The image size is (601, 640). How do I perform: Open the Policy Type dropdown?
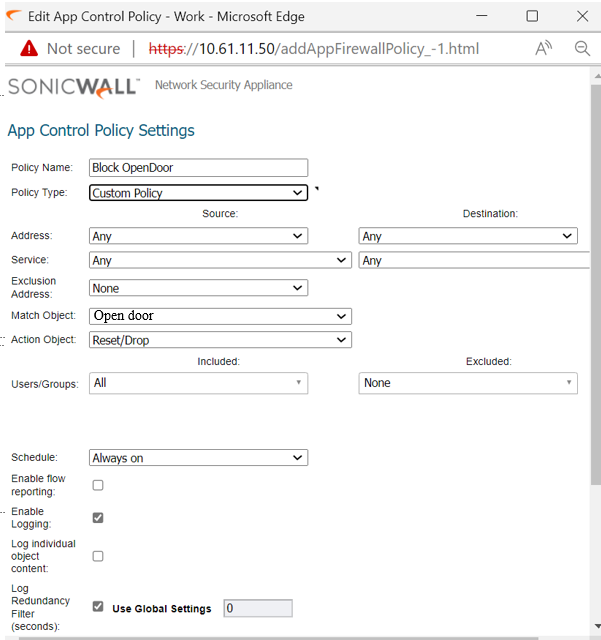(198, 193)
